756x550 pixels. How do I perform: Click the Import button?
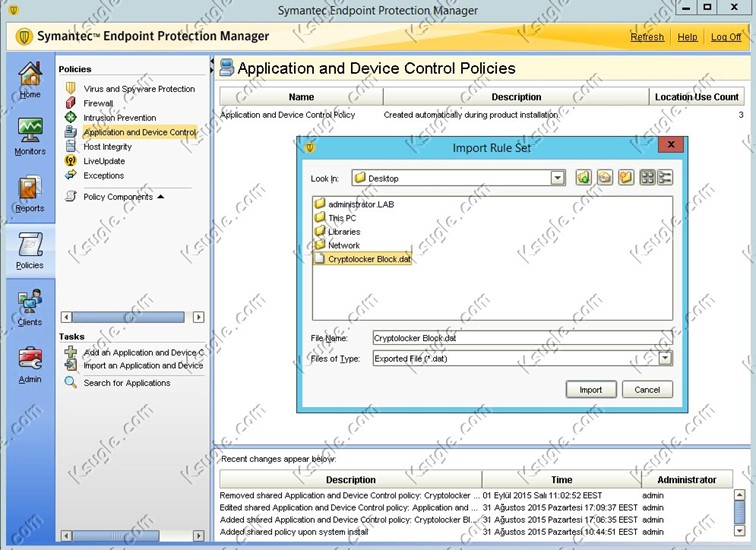click(591, 389)
